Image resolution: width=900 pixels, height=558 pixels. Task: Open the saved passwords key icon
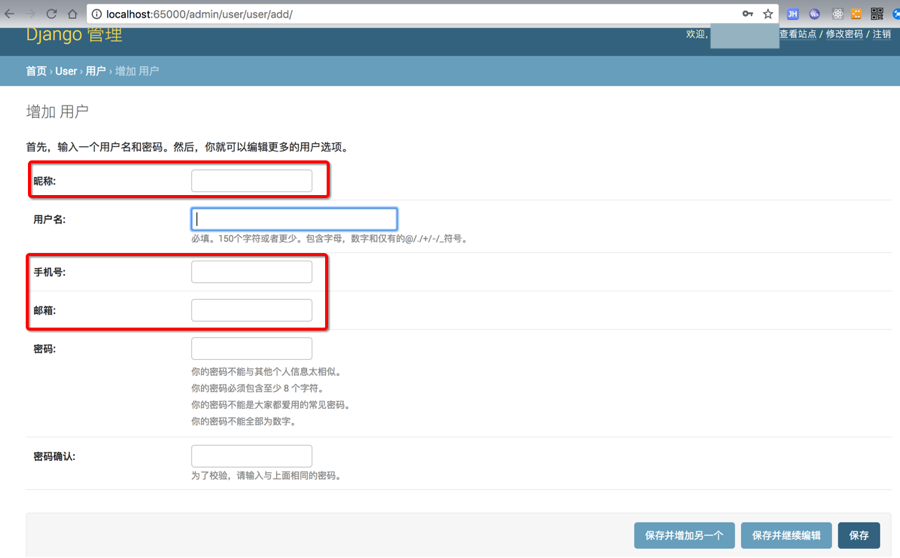747,14
